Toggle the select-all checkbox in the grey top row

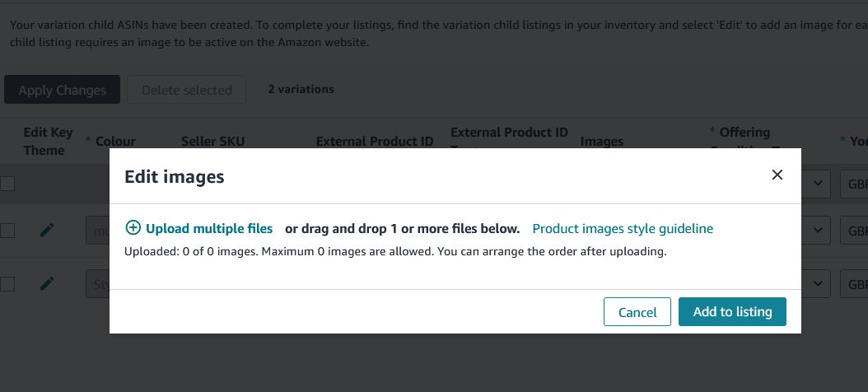click(7, 184)
